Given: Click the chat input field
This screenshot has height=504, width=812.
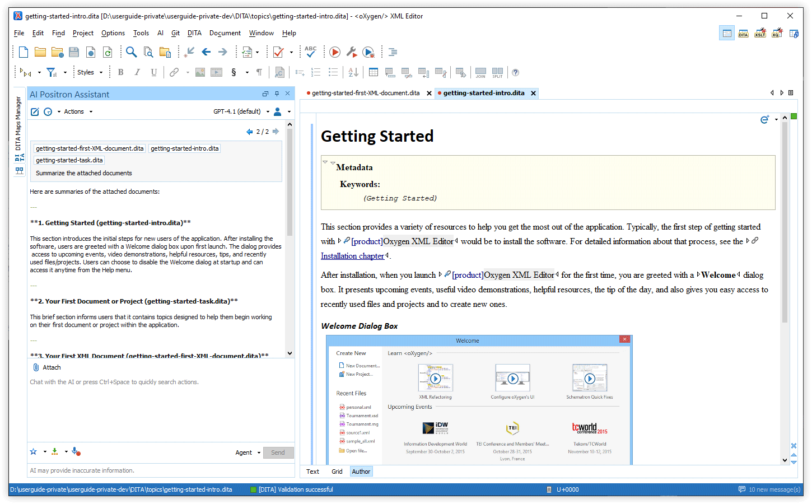Looking at the screenshot, I should point(161,409).
